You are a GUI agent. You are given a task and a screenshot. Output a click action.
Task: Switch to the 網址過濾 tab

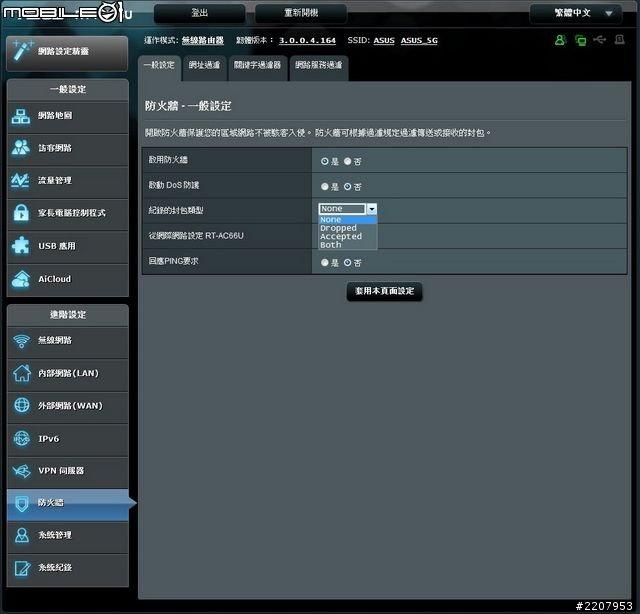pyautogui.click(x=204, y=66)
